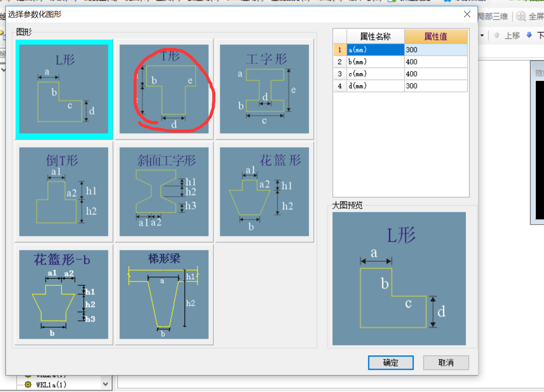Click 局部三维 in the main toolbar

click(493, 16)
